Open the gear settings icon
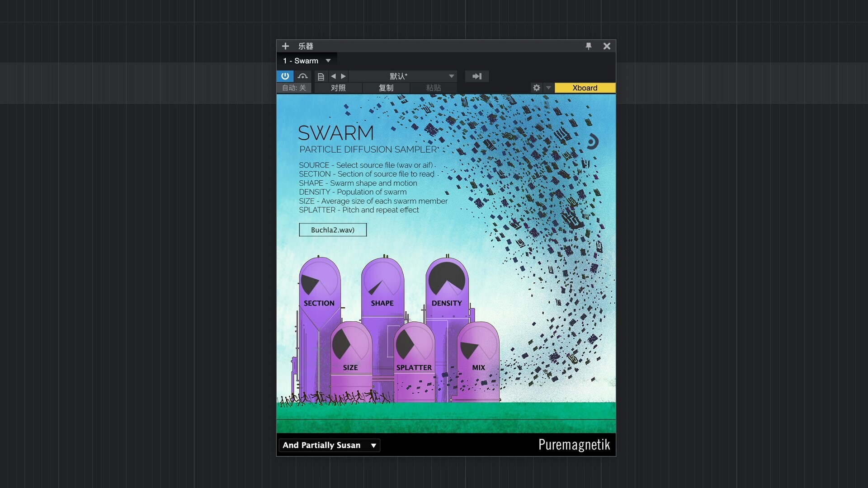868x488 pixels. pyautogui.click(x=537, y=88)
